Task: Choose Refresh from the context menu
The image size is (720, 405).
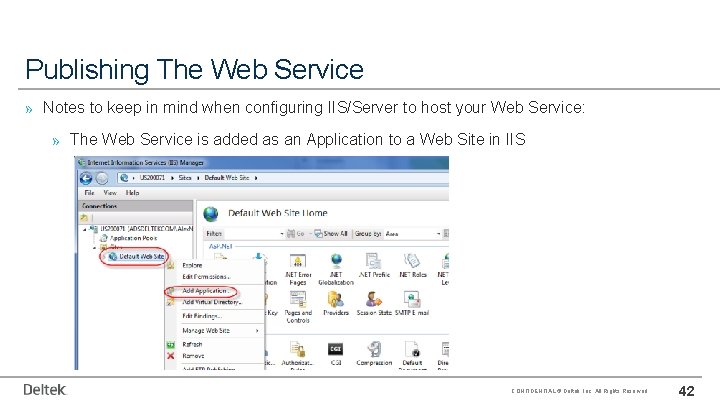Action: pos(192,344)
